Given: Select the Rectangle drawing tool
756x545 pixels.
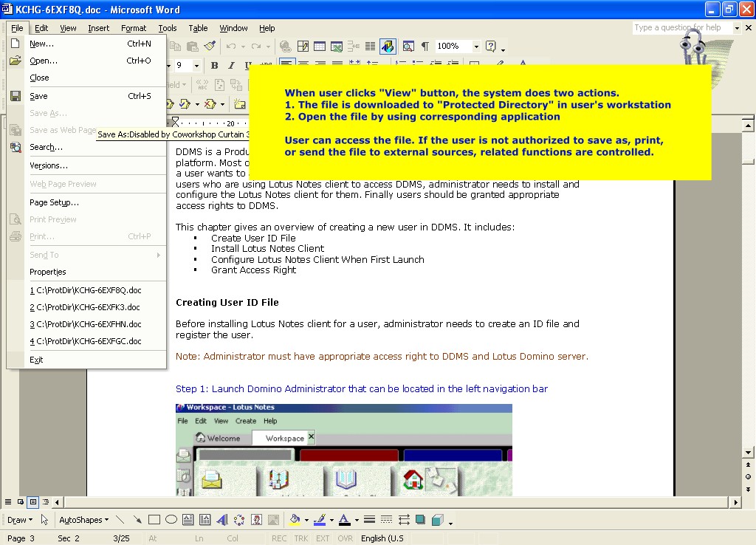Looking at the screenshot, I should (x=154, y=520).
